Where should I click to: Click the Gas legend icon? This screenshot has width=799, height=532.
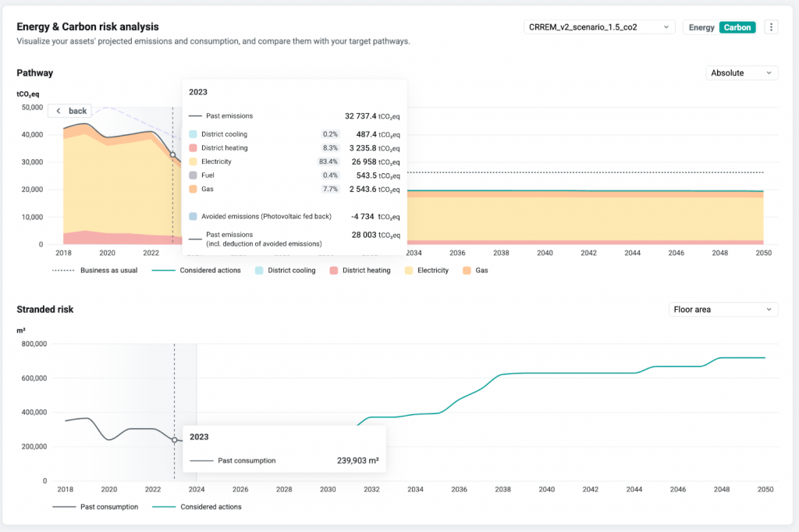467,271
